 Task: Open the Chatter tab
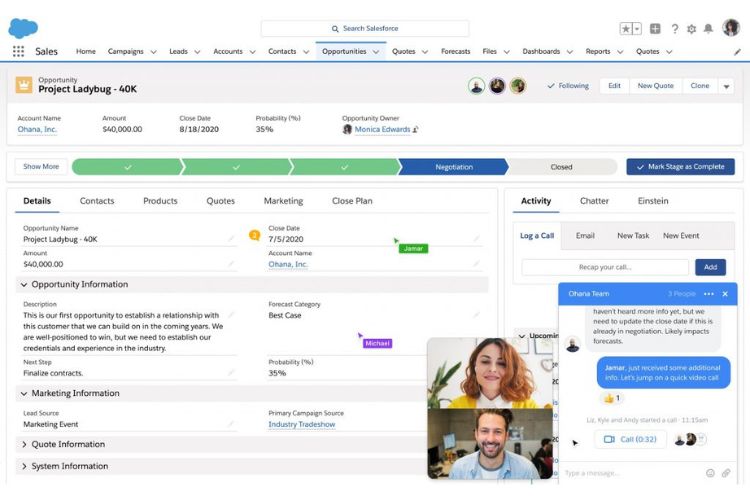click(x=594, y=201)
